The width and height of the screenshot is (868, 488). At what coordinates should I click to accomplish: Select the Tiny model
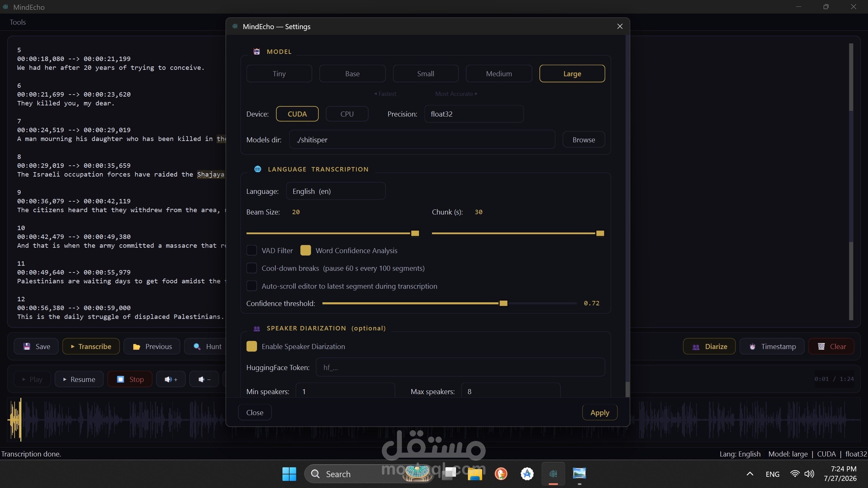point(279,74)
